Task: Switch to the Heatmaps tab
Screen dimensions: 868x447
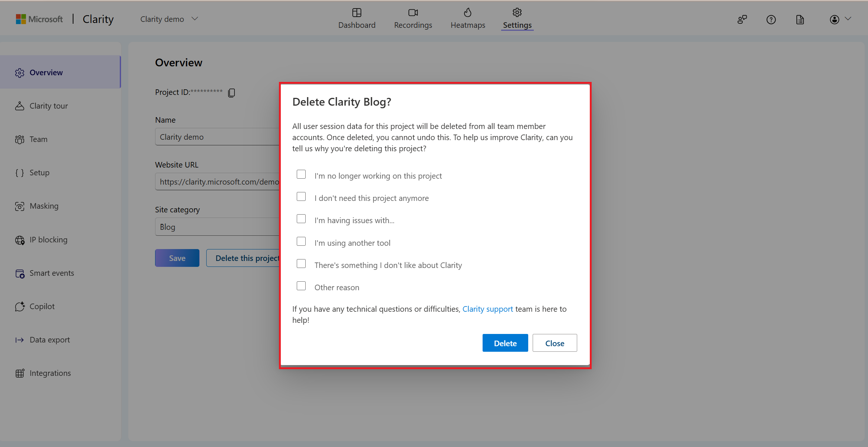Action: coord(468,19)
